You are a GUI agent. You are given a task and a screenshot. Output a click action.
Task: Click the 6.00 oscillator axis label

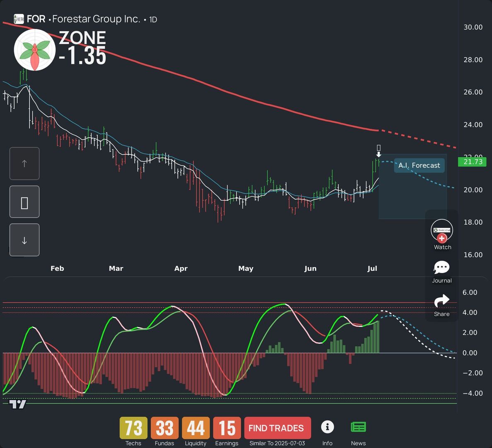coord(470,292)
